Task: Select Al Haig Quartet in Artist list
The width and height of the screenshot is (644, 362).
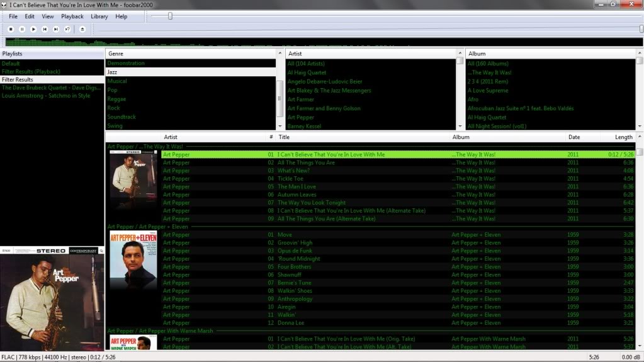Action: click(371, 73)
